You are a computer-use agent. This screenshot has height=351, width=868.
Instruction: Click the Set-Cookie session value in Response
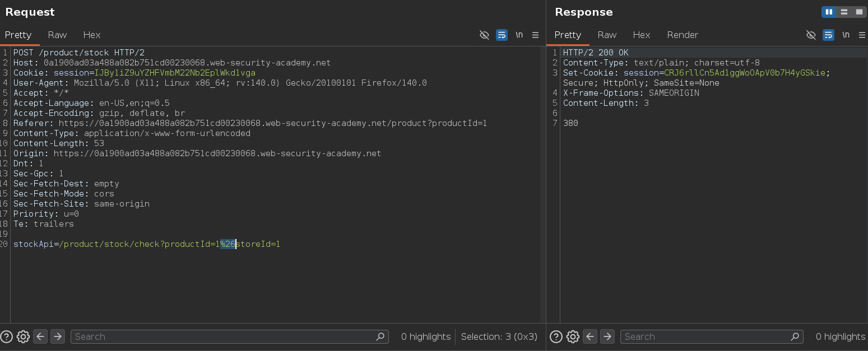point(745,73)
